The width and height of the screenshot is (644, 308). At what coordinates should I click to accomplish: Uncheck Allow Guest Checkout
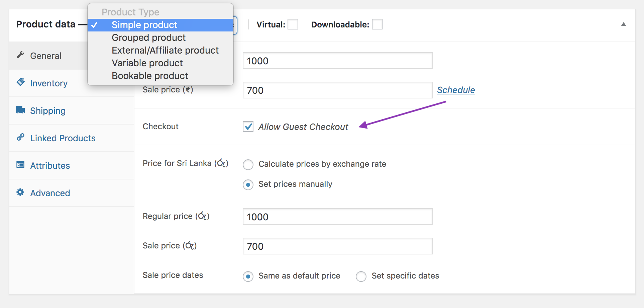click(x=248, y=127)
